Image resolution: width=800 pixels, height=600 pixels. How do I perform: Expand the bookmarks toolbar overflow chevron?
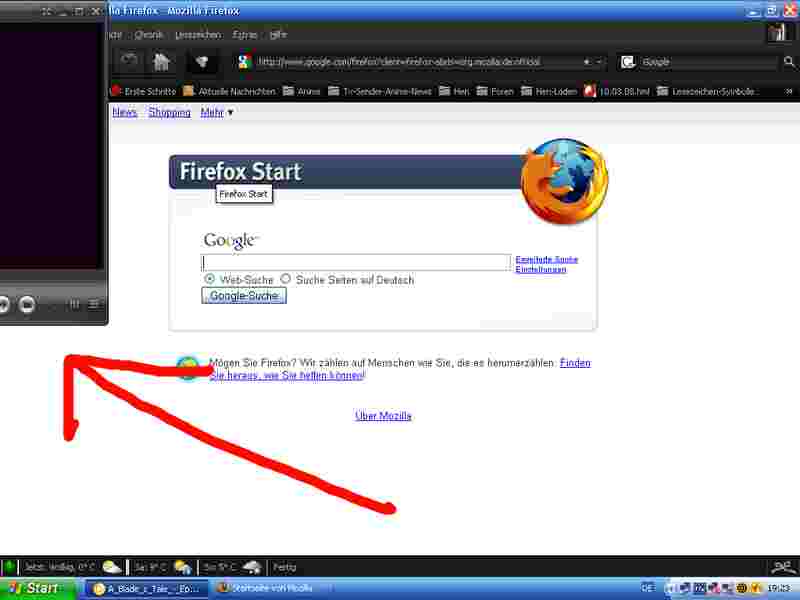pos(789,91)
